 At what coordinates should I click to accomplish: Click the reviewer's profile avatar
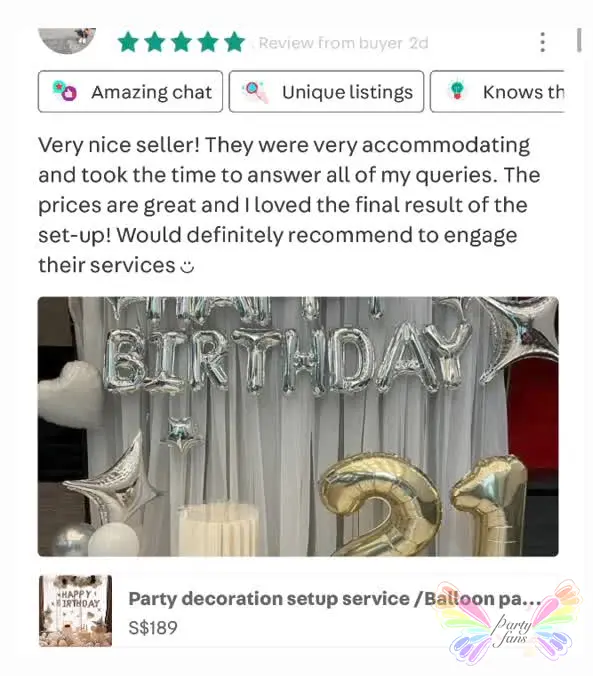[67, 41]
